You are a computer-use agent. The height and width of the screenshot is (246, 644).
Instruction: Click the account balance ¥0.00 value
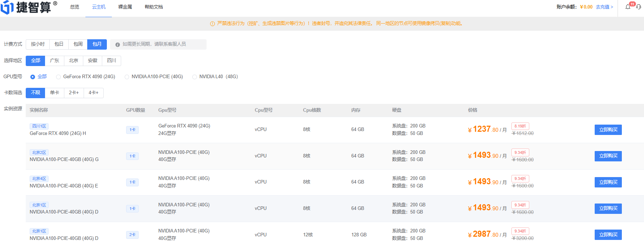tap(586, 7)
